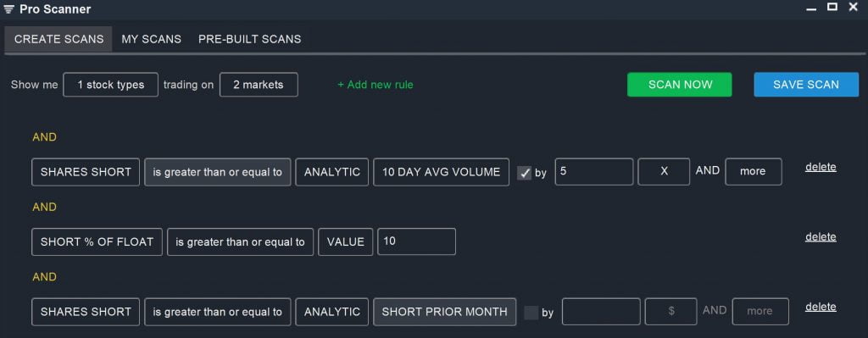Switch to the PRE-BUILT SCANS tab

click(250, 39)
